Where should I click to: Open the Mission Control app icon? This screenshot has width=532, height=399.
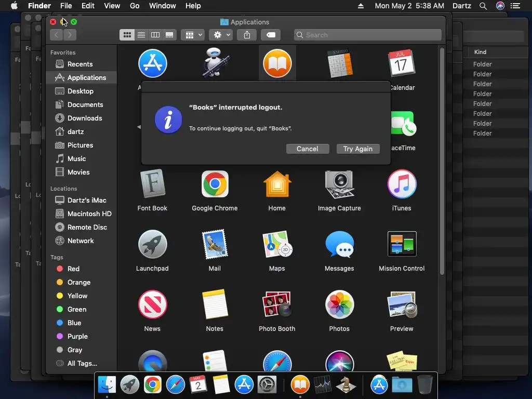point(402,244)
